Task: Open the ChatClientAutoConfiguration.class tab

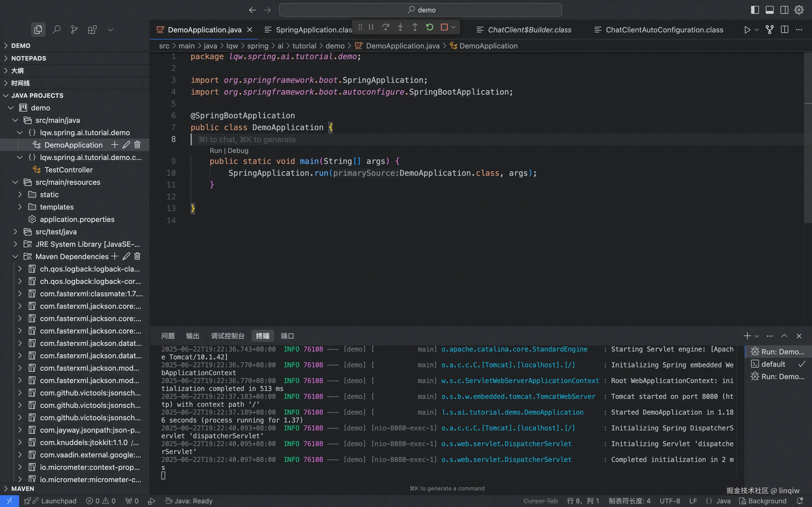Action: pyautogui.click(x=664, y=30)
